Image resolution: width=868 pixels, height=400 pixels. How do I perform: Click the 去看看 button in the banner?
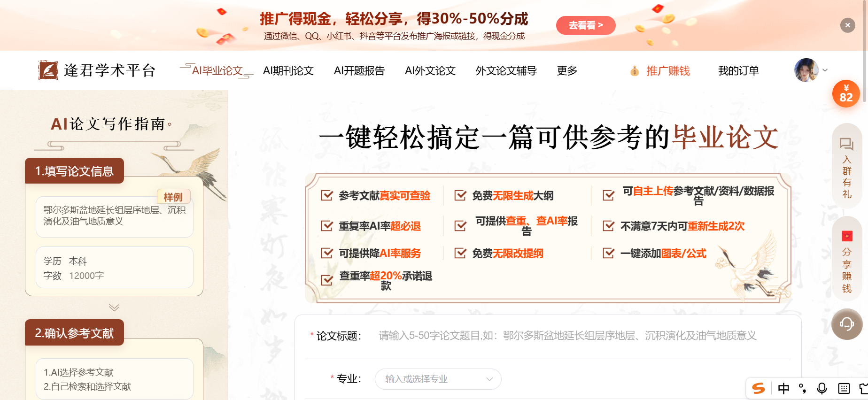[586, 25]
